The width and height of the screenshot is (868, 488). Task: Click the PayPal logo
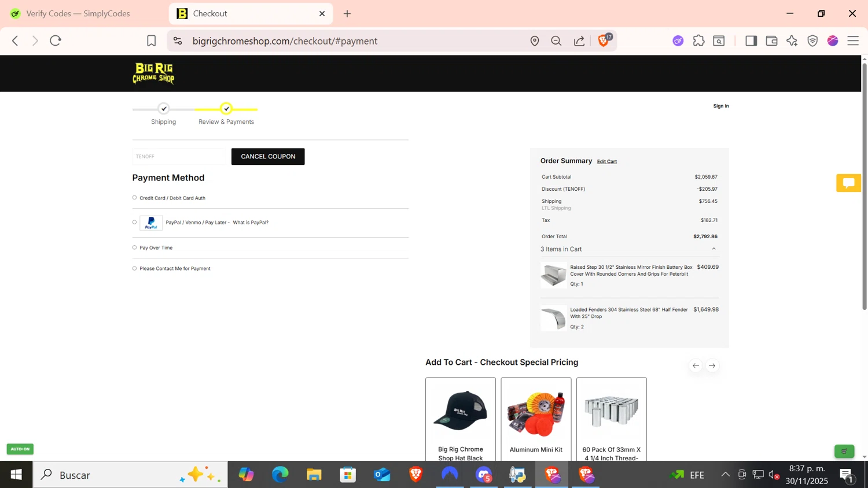pos(151,223)
